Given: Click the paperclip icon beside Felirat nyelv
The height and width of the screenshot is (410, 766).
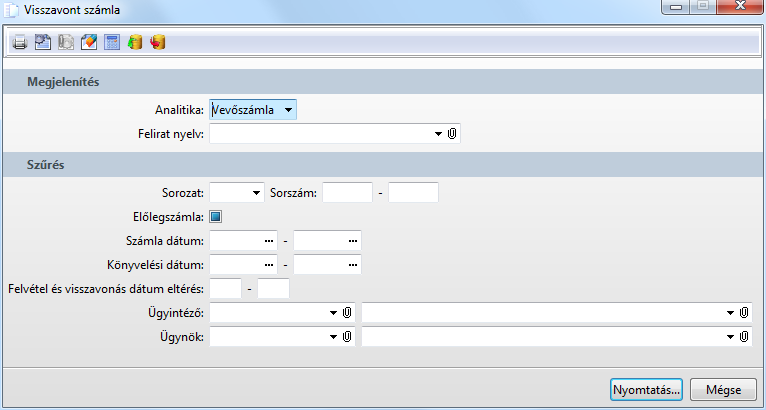Looking at the screenshot, I should (x=452, y=133).
